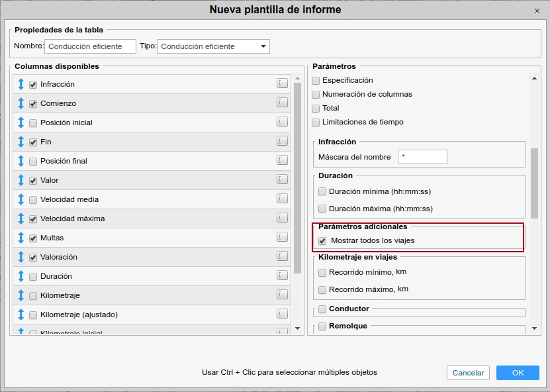Click the rename icon on the Valoración row
The height and width of the screenshot is (392, 550).
coord(282,256)
